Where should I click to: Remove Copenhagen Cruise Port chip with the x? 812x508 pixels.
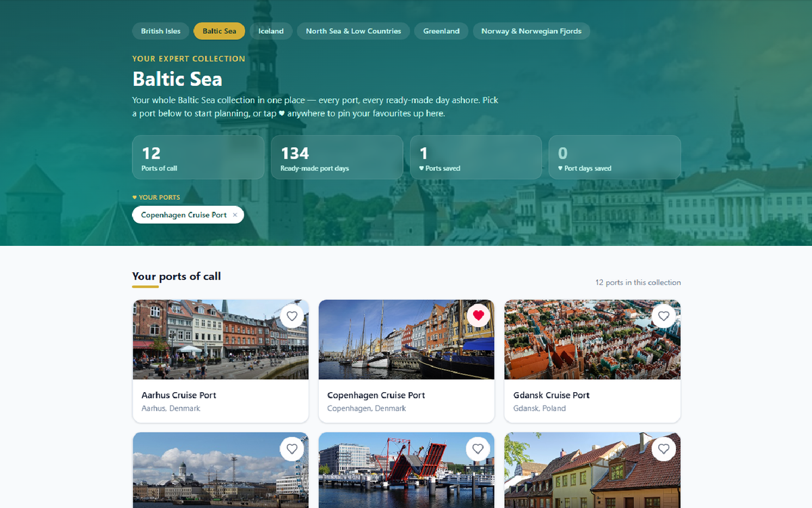tap(235, 215)
